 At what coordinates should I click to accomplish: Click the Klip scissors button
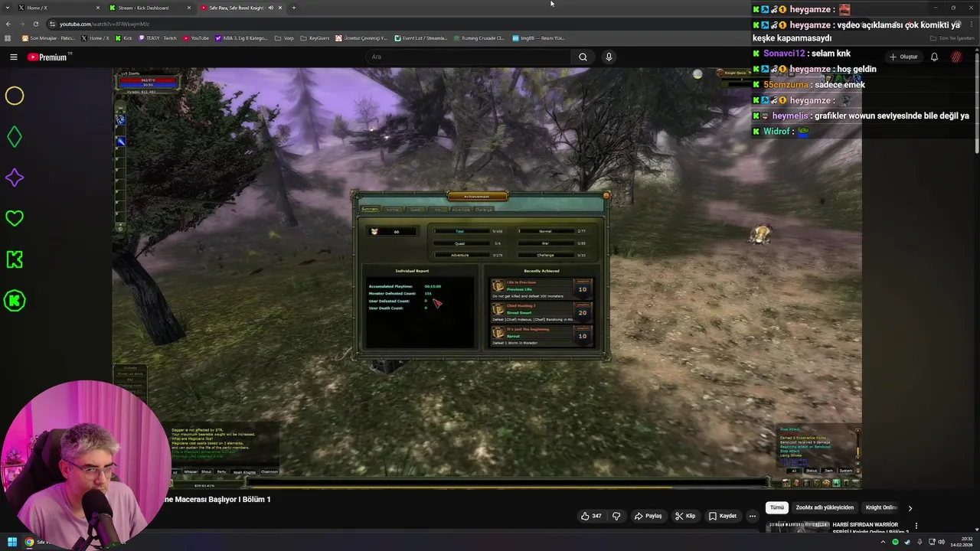point(685,516)
